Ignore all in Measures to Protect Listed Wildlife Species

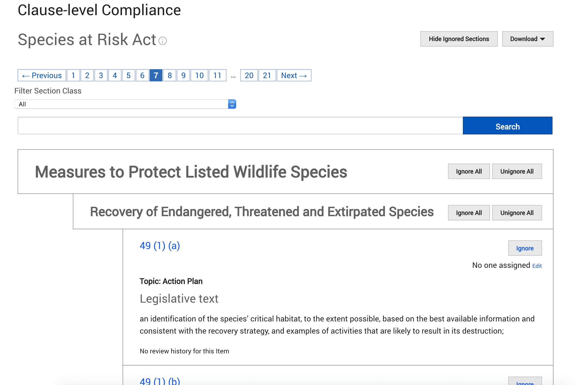pos(469,172)
